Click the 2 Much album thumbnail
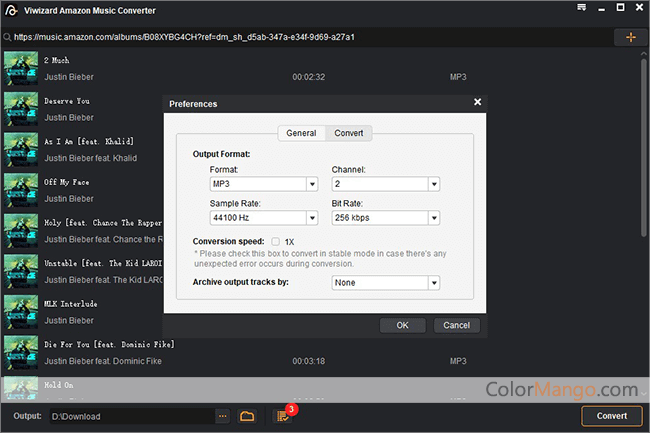The image size is (650, 433). [21, 68]
